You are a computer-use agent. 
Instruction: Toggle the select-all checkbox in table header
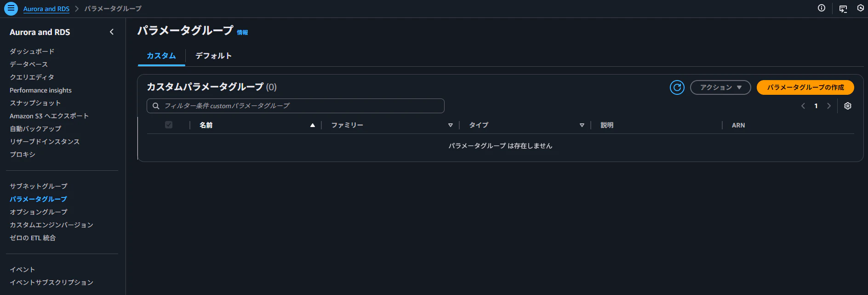(169, 125)
